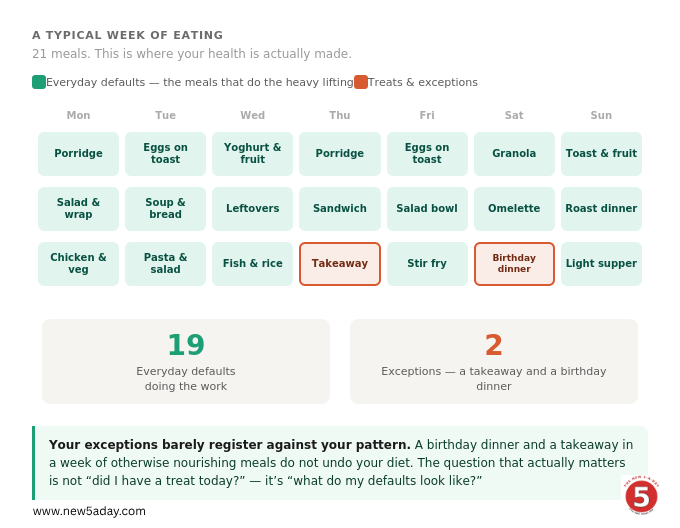Click the Wed column header
680x528 pixels.
(252, 115)
